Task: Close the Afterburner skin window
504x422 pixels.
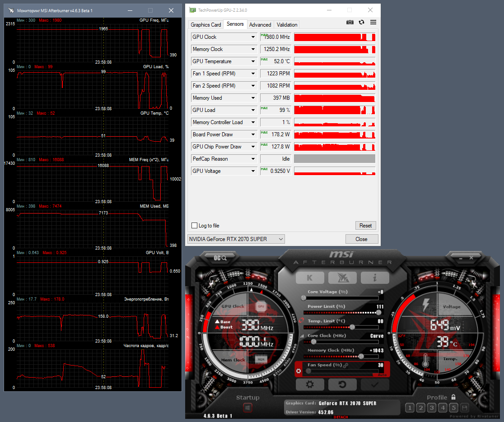Action: [x=471, y=258]
